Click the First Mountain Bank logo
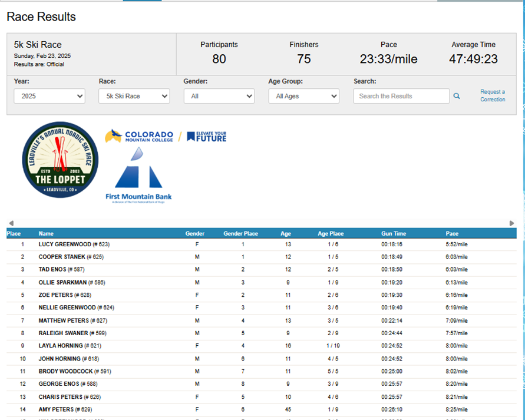 (x=138, y=175)
